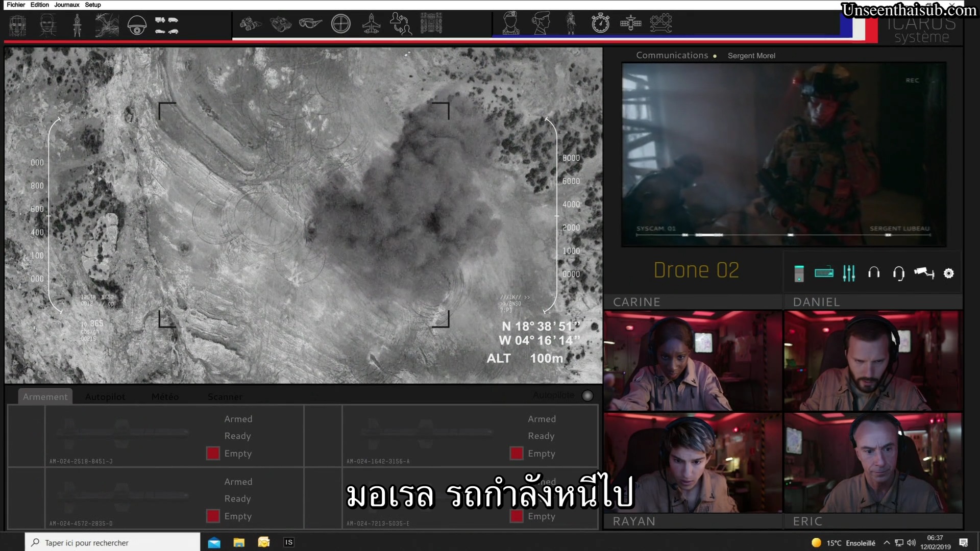
Task: Select the headset with microphone icon
Action: pos(899,273)
